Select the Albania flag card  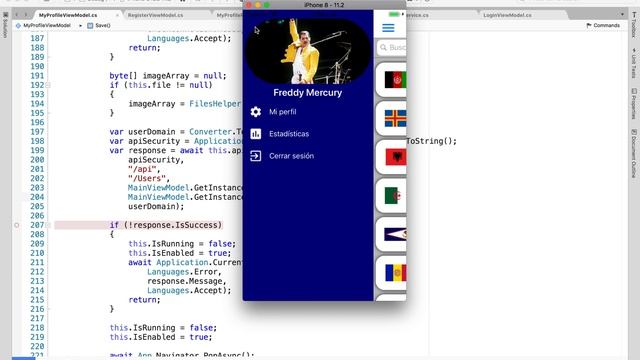pos(391,157)
